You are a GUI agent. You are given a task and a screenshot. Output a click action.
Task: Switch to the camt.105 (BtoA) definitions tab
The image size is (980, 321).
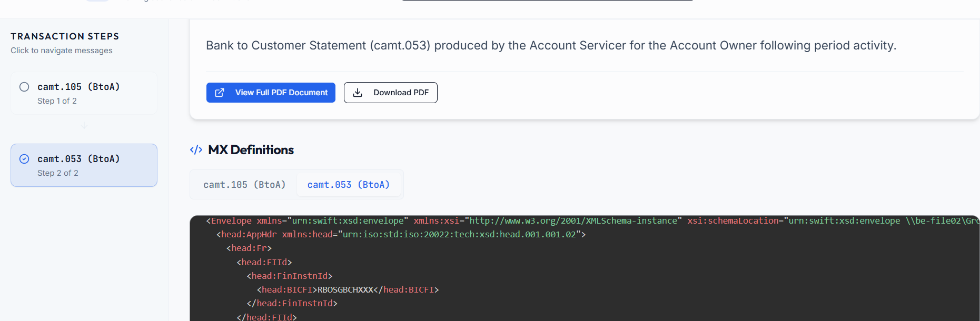click(244, 185)
